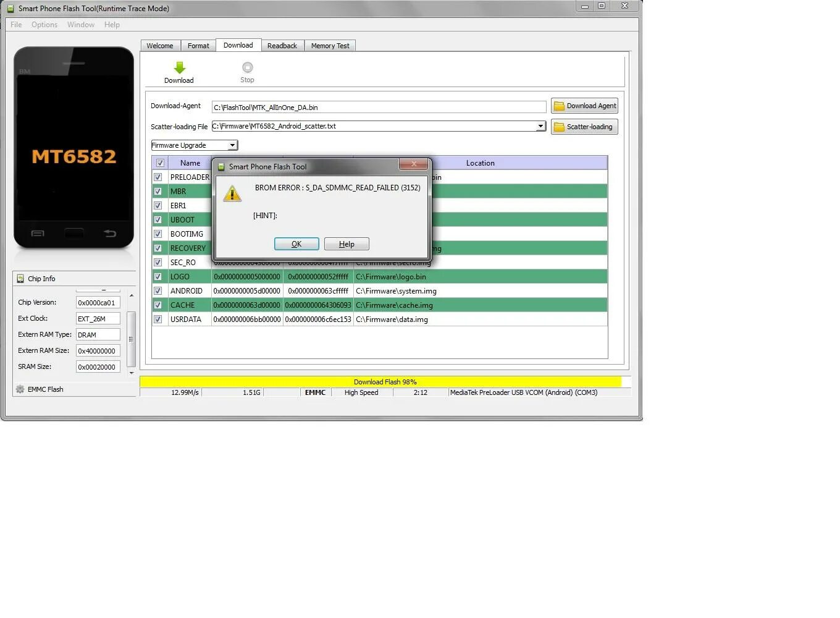This screenshot has width=840, height=618.
Task: Uncheck the ANDROID checkbox
Action: (x=158, y=291)
